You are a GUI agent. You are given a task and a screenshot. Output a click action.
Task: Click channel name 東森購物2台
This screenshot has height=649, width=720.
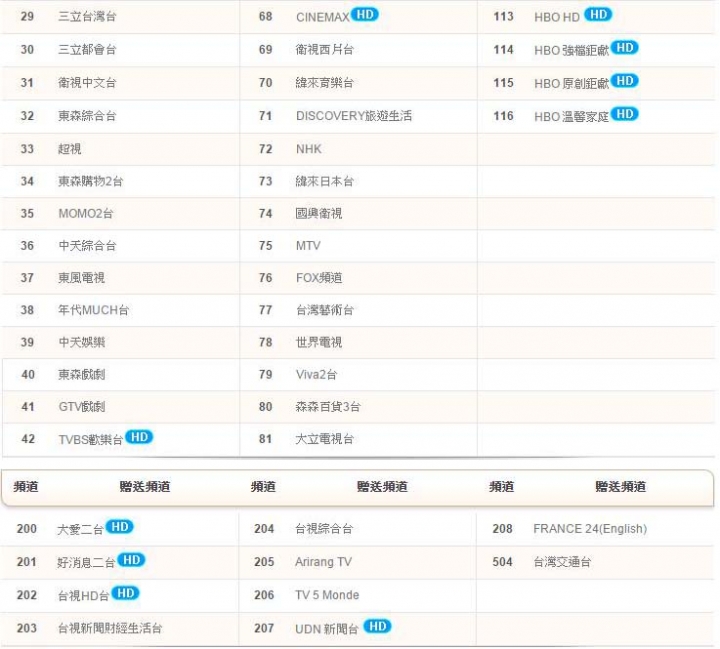[90, 181]
